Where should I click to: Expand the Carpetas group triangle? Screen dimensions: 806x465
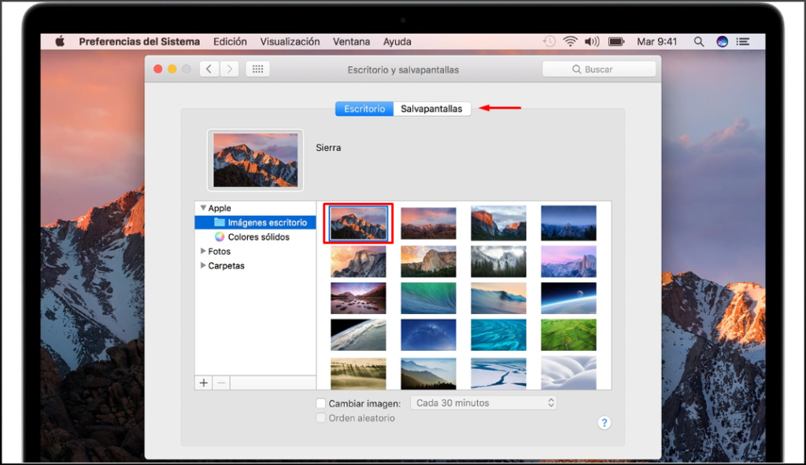(x=203, y=265)
